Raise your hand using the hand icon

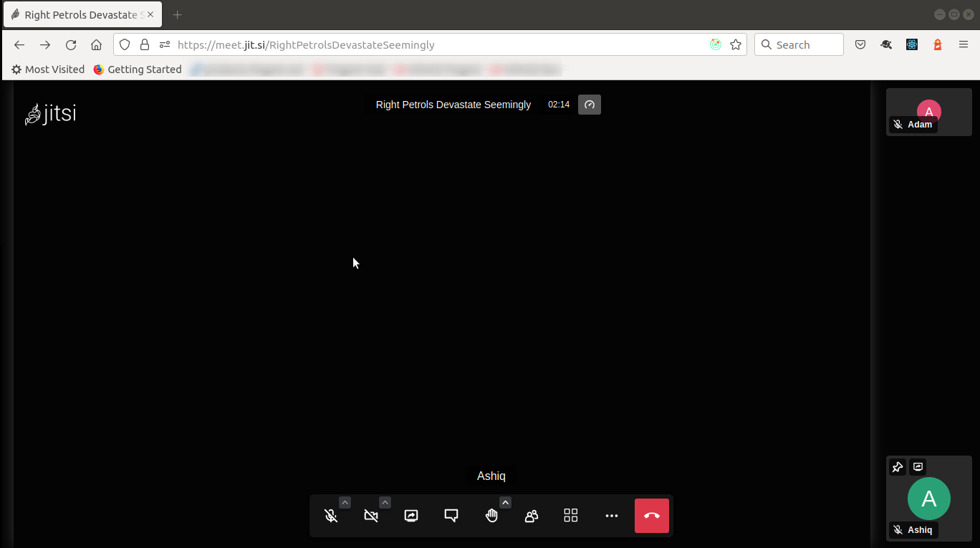point(491,515)
